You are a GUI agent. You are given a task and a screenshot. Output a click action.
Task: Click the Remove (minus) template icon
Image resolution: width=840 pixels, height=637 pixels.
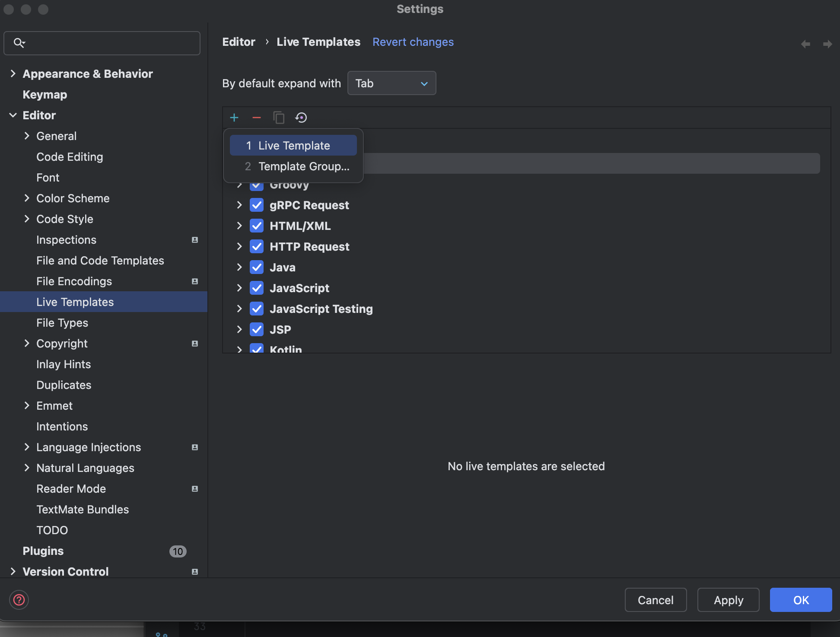pyautogui.click(x=257, y=118)
